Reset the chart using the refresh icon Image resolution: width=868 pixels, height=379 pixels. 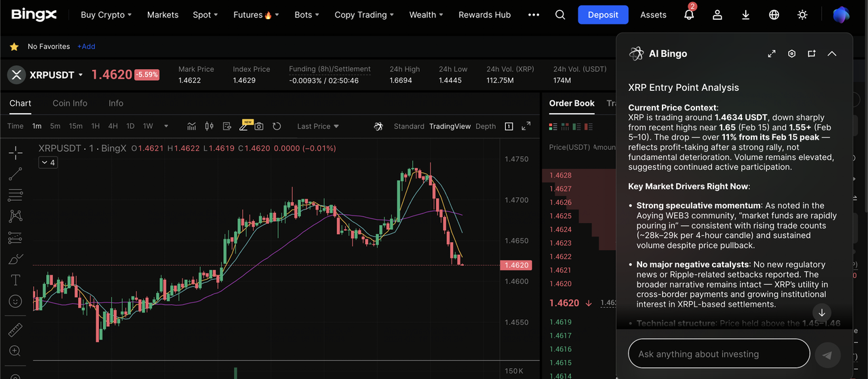click(277, 126)
